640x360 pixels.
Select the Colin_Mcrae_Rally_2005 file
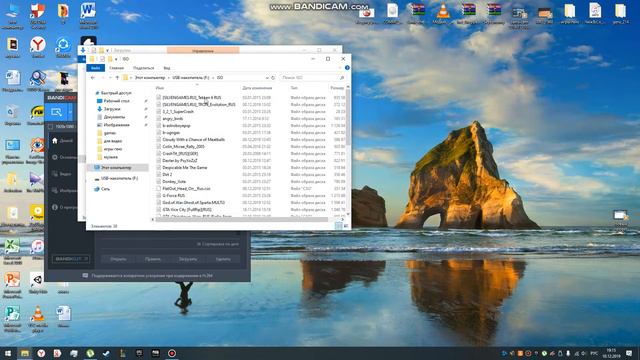pyautogui.click(x=183, y=147)
